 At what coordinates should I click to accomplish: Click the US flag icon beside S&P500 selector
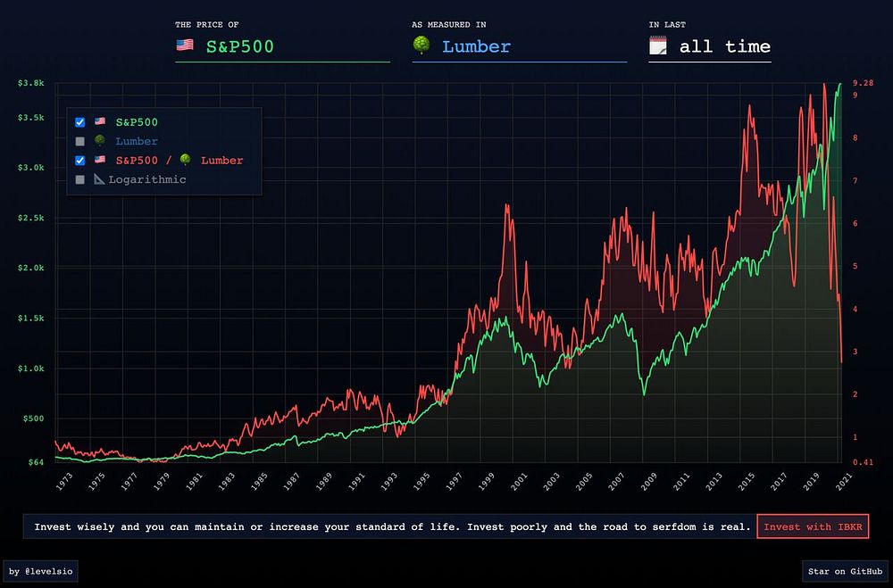coord(185,45)
